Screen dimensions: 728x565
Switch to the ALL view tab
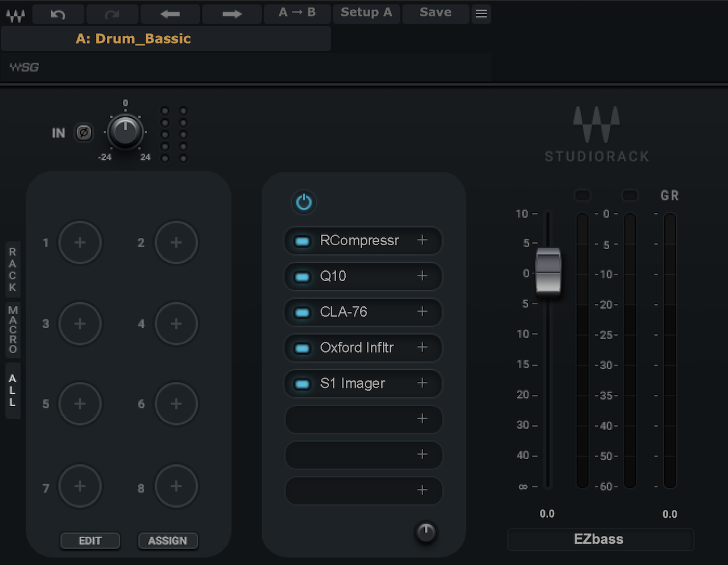coord(13,390)
